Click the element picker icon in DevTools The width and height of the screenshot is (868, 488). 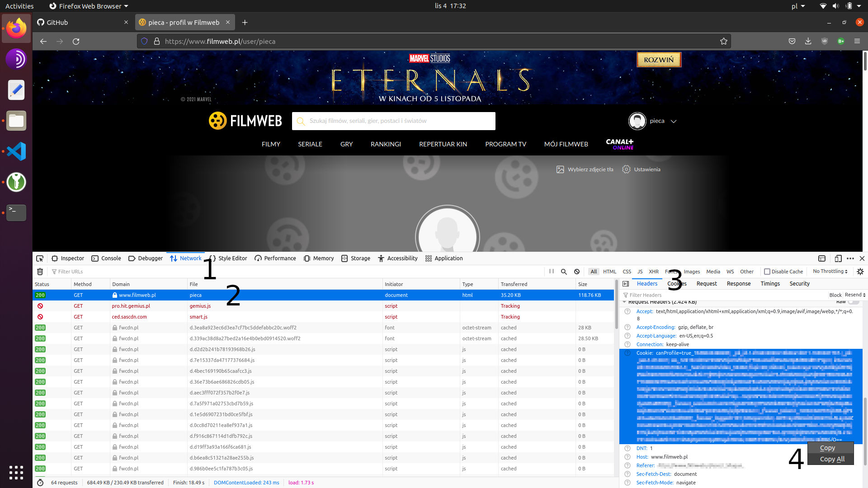[x=40, y=258]
